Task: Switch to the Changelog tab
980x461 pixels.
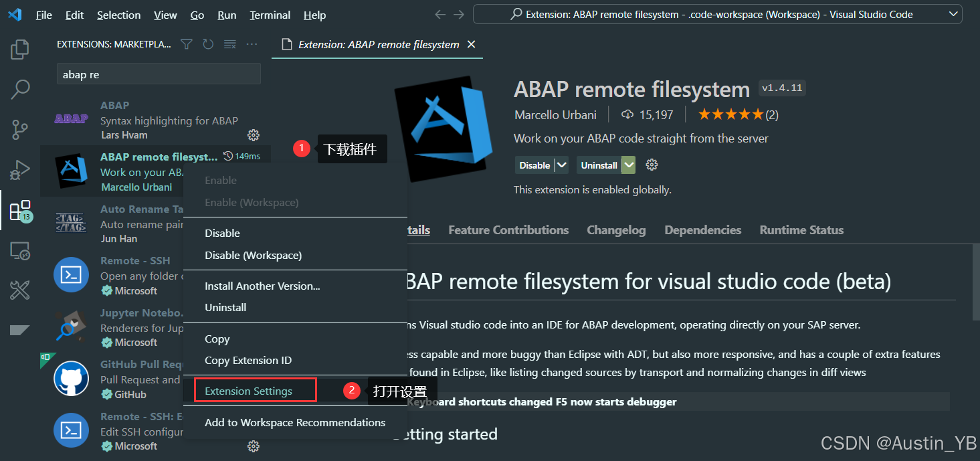Action: tap(616, 230)
